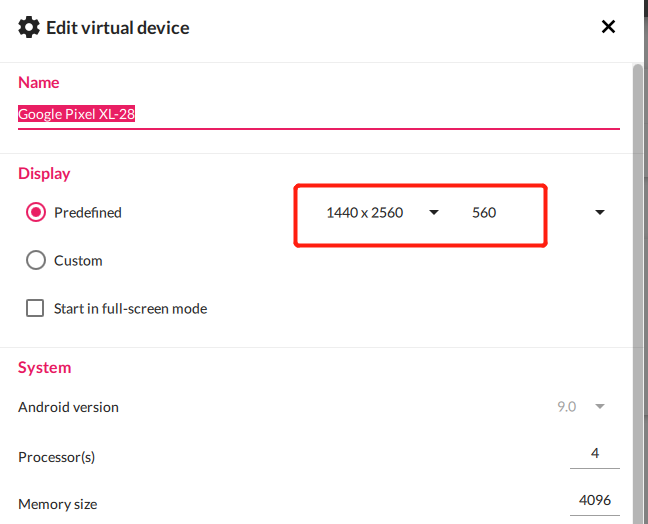Open the density dropdown arrow at far right

coord(600,212)
